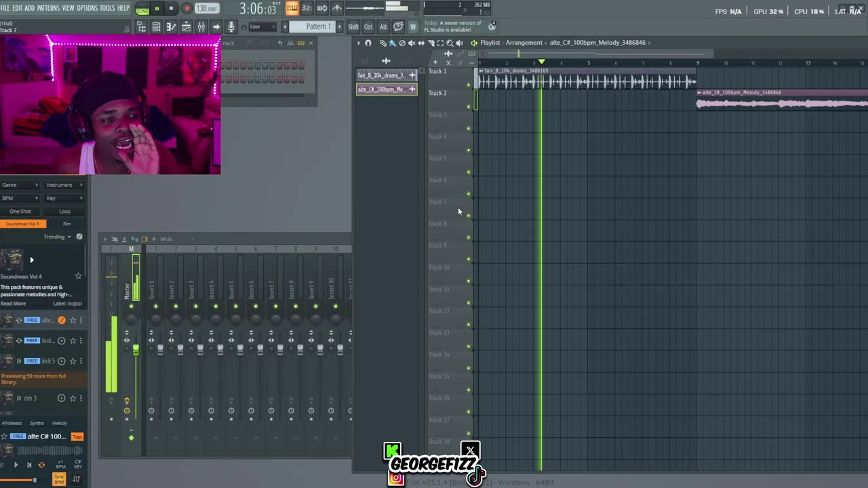
Task: Filter sounds by Loop
Action: pyautogui.click(x=64, y=211)
